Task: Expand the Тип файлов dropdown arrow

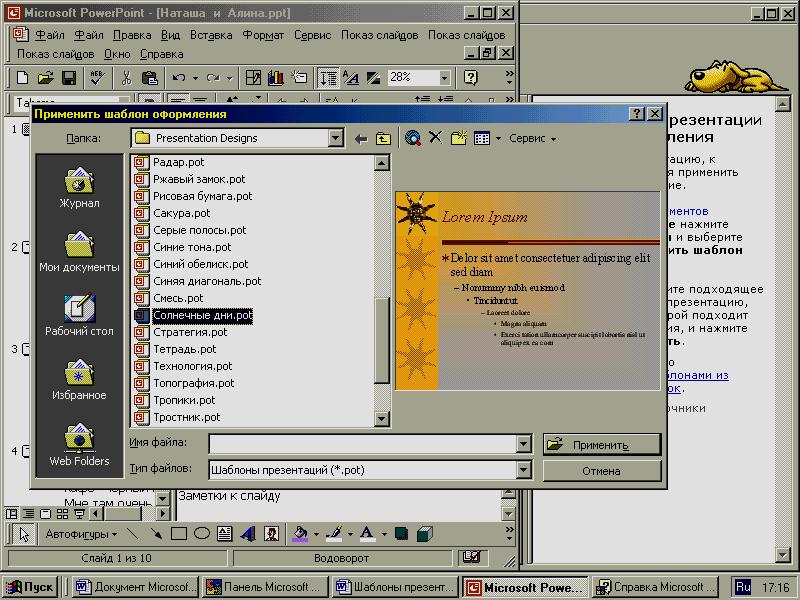Action: click(523, 470)
